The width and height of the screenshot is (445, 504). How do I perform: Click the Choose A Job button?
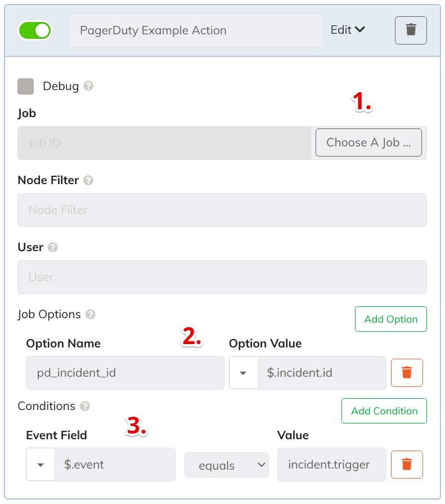(368, 142)
